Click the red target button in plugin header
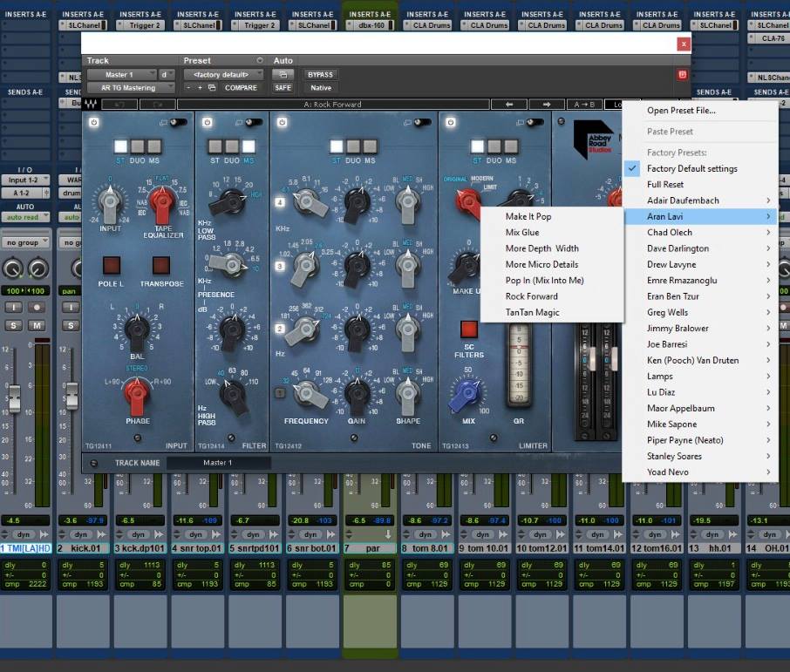Viewport: 790px width, 672px height. point(682,75)
